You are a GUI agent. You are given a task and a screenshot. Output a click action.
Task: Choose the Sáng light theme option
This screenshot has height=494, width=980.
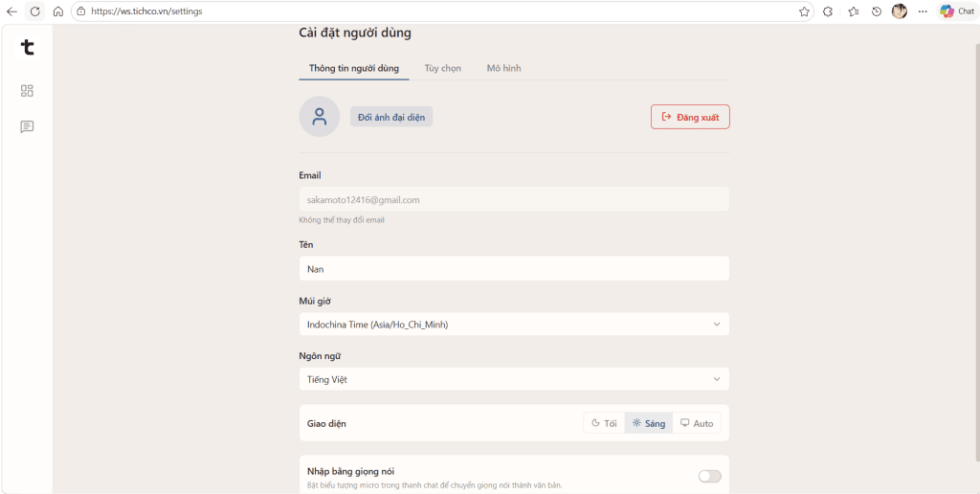[x=649, y=423]
